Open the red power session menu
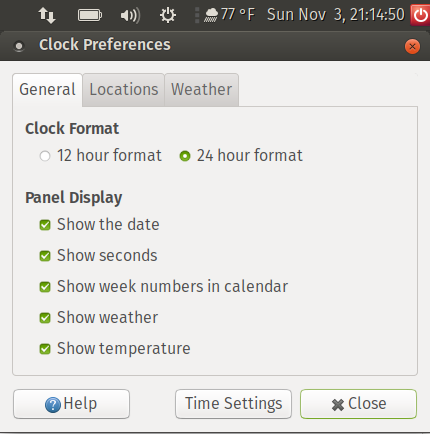 [x=420, y=15]
